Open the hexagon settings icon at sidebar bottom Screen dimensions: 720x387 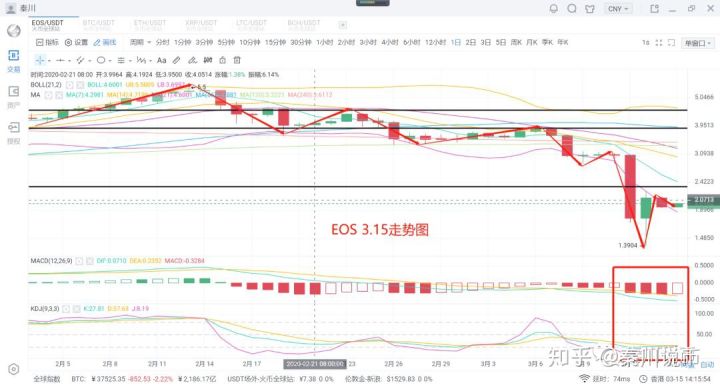coord(14,369)
